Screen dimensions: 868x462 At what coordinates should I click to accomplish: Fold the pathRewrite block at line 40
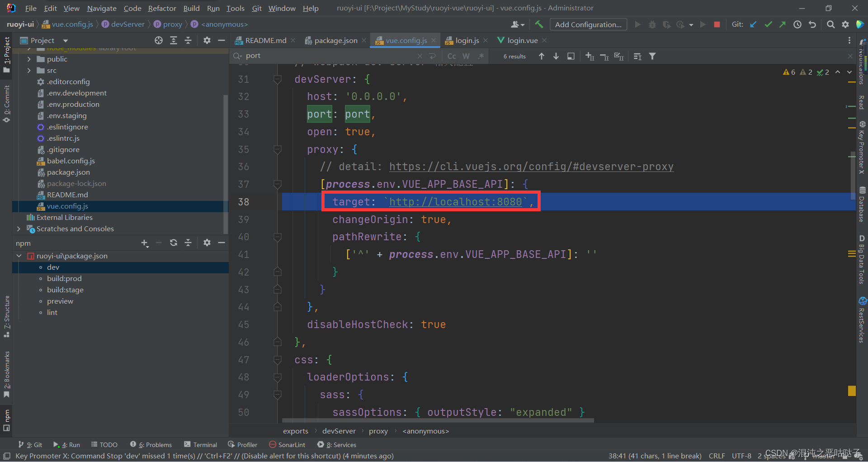(x=278, y=237)
